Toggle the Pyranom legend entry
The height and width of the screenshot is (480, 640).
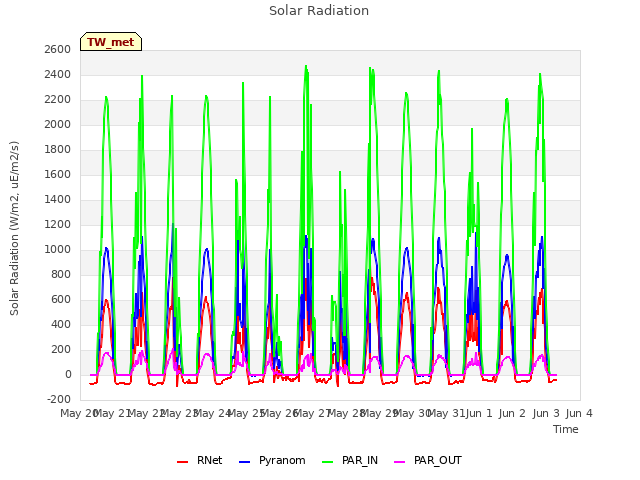(272, 460)
